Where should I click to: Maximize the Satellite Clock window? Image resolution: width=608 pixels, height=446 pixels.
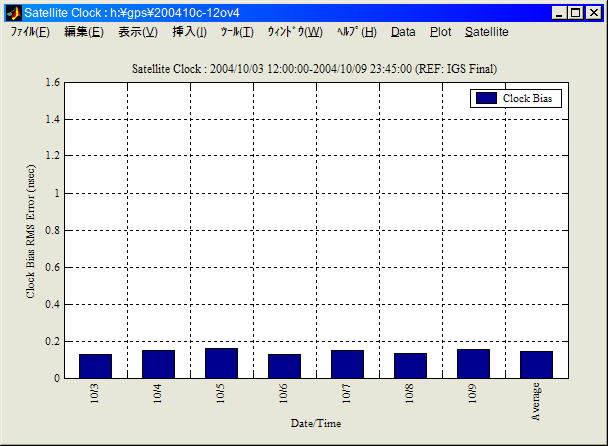tap(575, 13)
